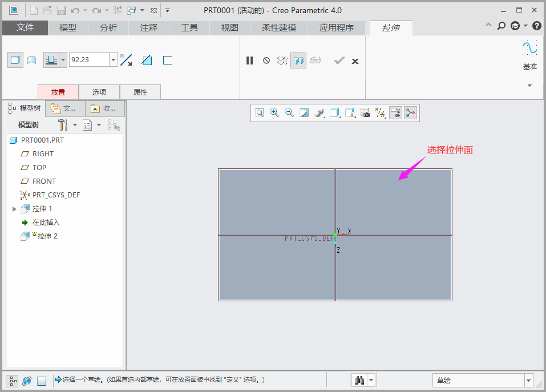Open the 选项 options panel
Screen dimensions: 546x392
pyautogui.click(x=99, y=92)
